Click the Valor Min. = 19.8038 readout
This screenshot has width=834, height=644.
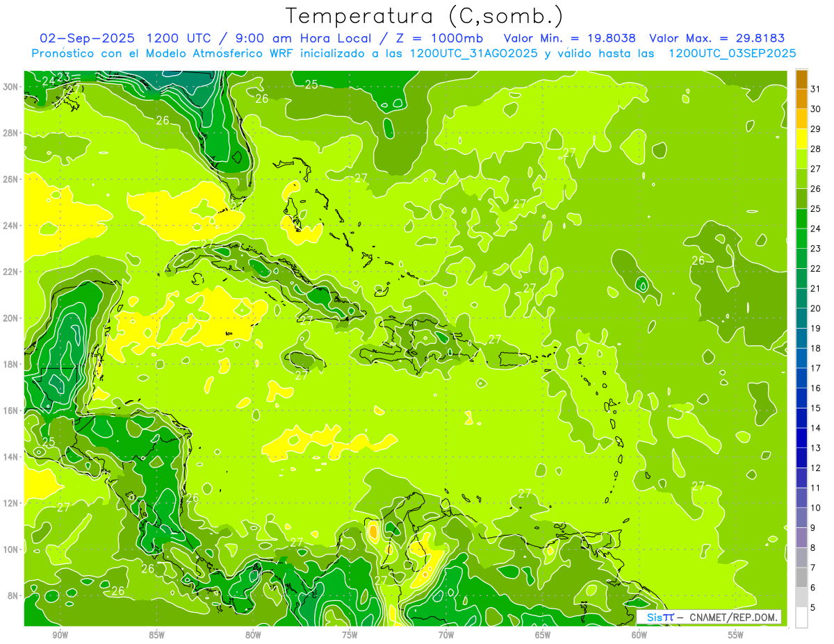pos(569,38)
